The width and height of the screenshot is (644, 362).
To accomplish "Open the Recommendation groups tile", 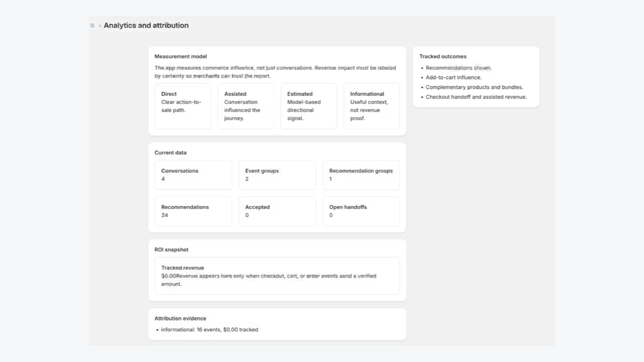I will (x=361, y=175).
